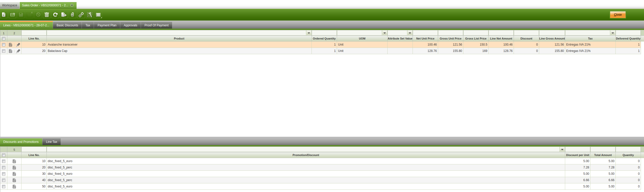Image resolution: width=644 pixels, height=192 pixels.
Task: Click Entregas IVA 21% in Balaclava Cap row
Action: pos(578,51)
